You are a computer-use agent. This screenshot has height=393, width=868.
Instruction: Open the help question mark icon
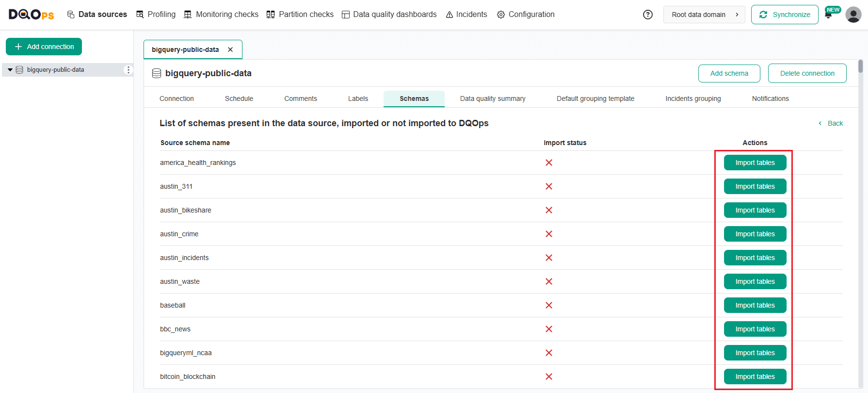[x=648, y=15]
